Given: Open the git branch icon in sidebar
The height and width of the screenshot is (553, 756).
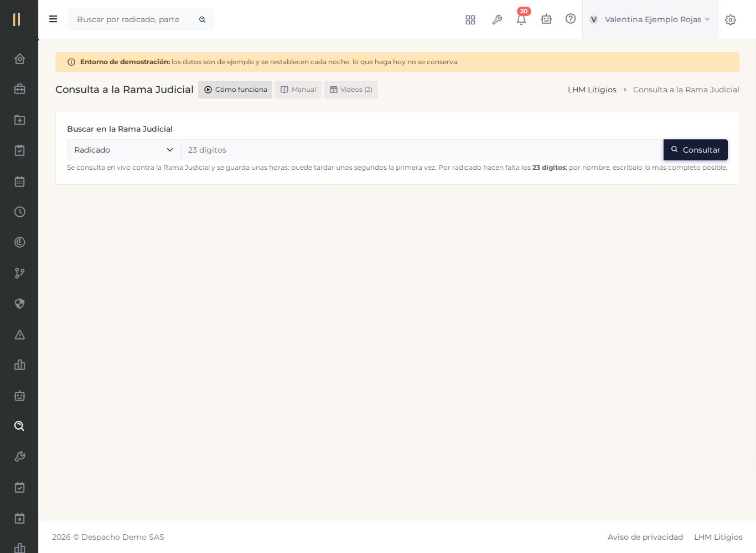Looking at the screenshot, I should click(x=19, y=273).
